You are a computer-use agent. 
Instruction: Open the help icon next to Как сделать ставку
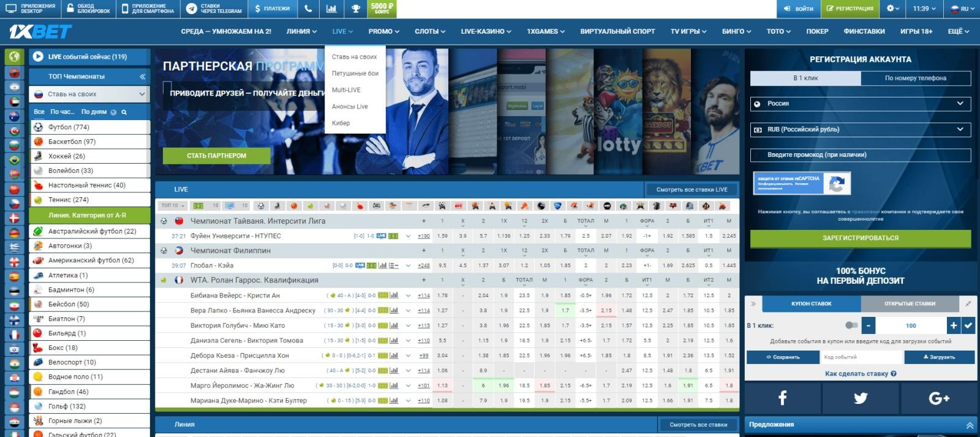tap(894, 373)
